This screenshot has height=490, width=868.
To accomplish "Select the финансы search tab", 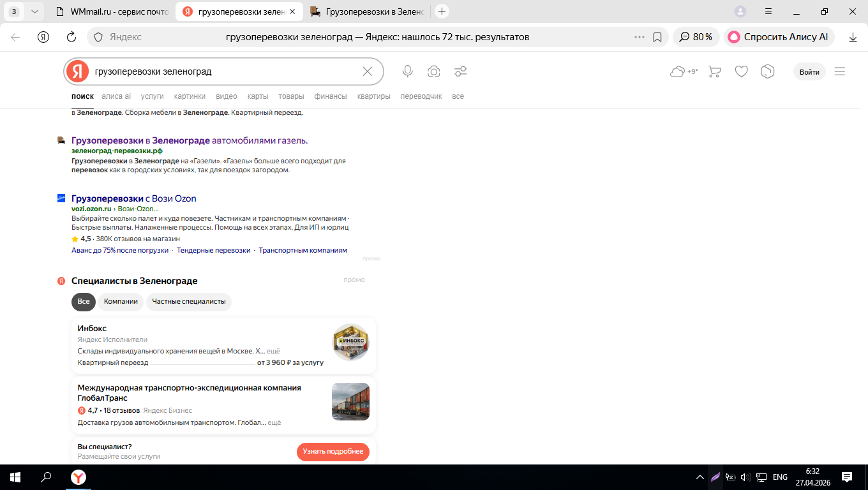I will pos(331,96).
